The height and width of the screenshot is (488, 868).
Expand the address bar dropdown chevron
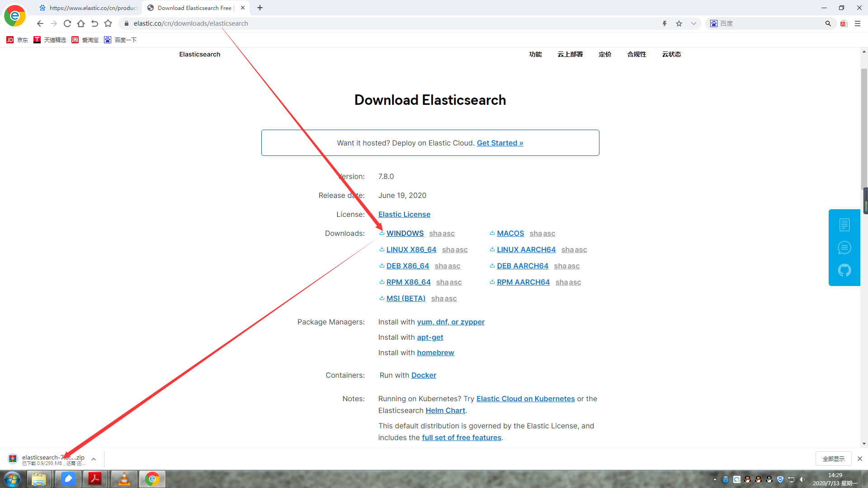pos(693,23)
